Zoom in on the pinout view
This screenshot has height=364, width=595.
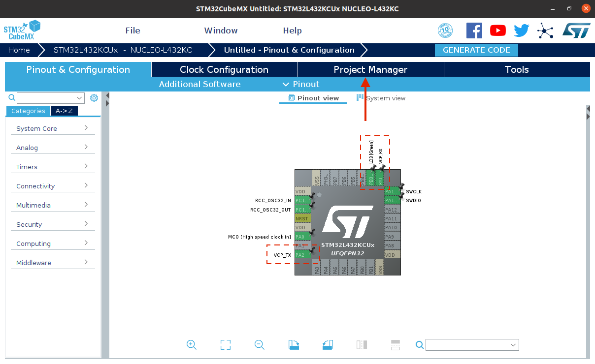(192, 345)
